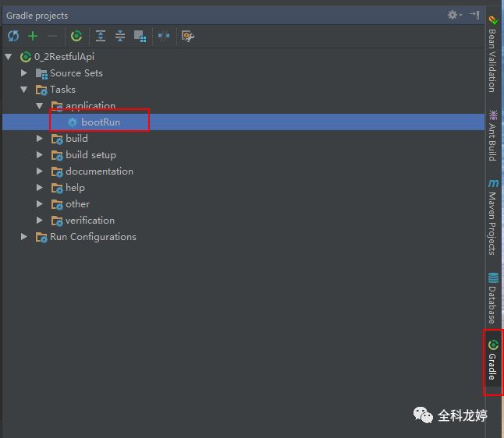Toggle offline mode icon
This screenshot has height=438, width=504.
164,36
